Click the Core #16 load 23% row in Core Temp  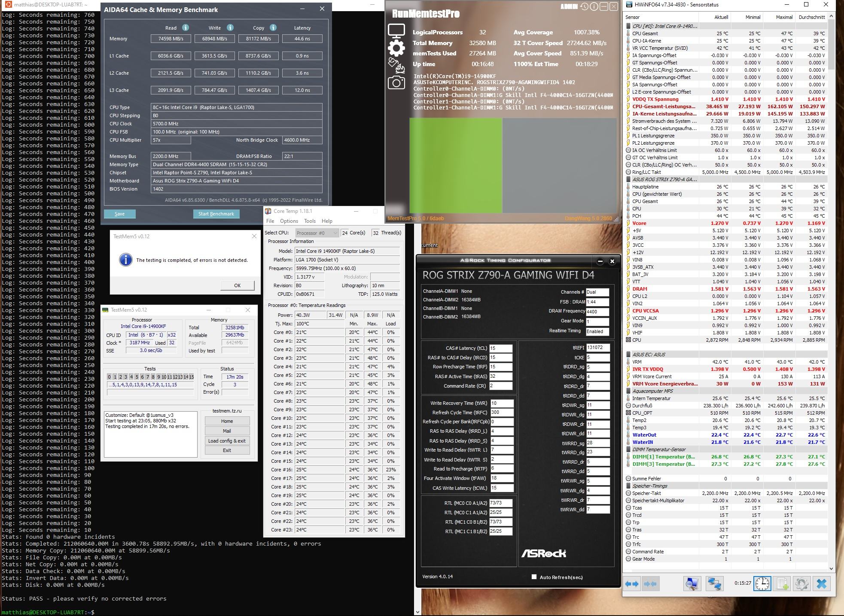click(x=334, y=470)
